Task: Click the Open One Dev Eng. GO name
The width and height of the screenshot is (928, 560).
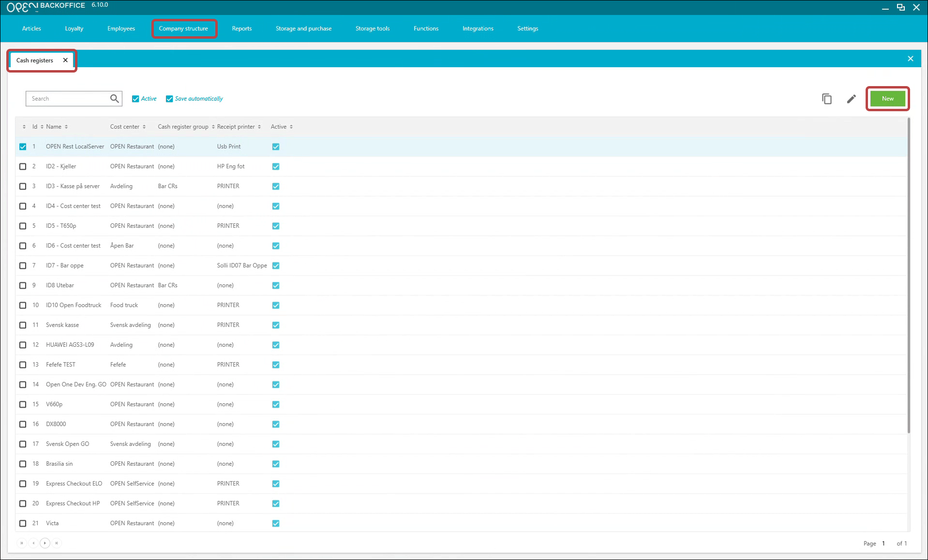Action: pos(76,384)
